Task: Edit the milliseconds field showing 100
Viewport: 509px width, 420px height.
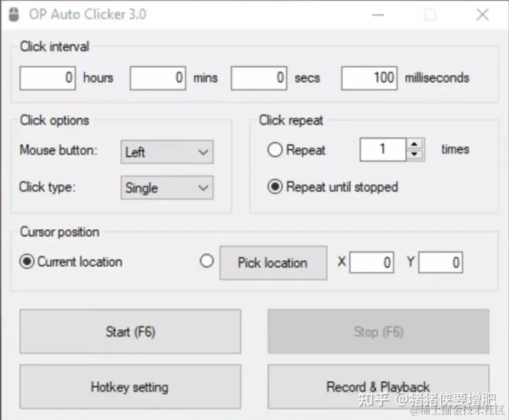Action: [x=369, y=78]
